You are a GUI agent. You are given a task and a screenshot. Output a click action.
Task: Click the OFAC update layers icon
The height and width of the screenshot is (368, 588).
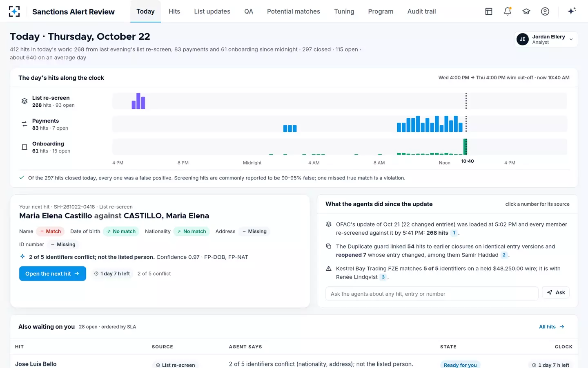(329, 224)
